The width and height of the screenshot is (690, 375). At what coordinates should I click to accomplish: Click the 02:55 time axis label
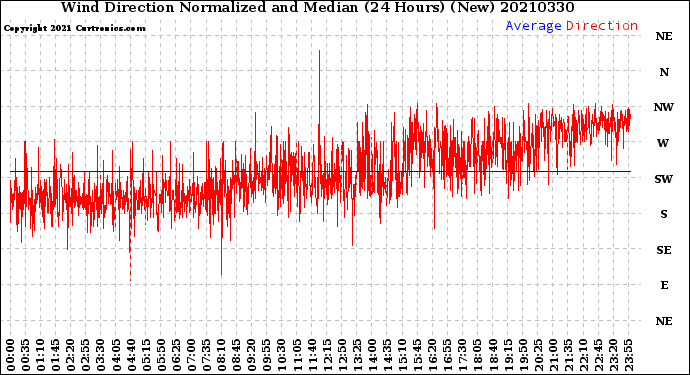tap(86, 355)
